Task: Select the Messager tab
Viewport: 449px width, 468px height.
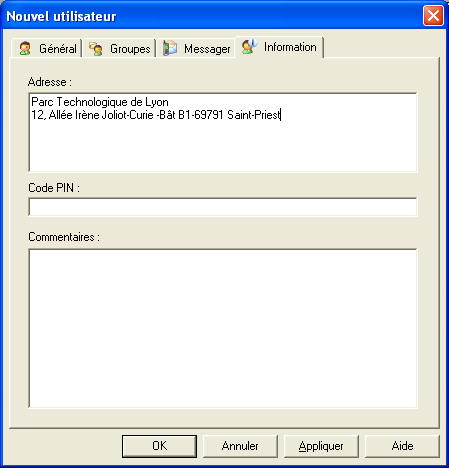Action: [x=195, y=48]
